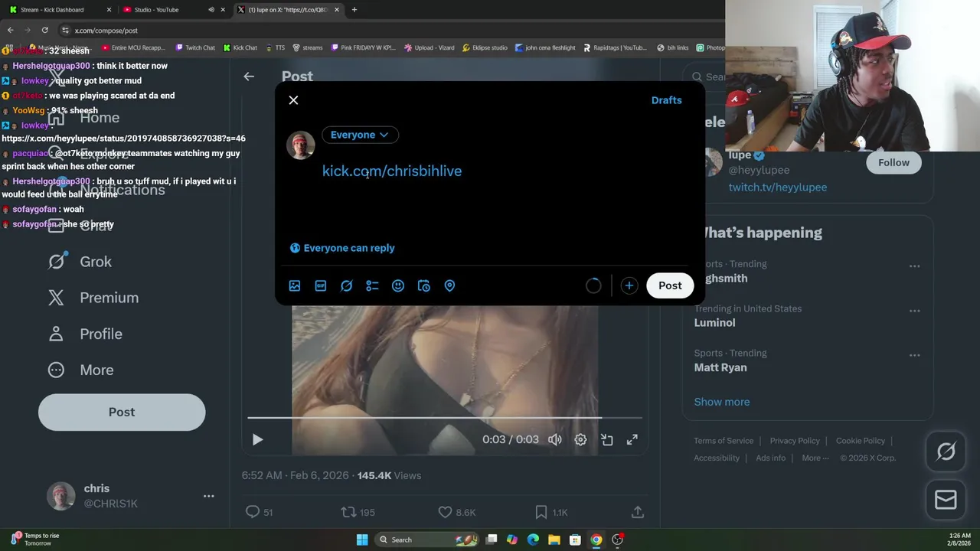Open video settings gear
This screenshot has height=551, width=980.
pyautogui.click(x=580, y=440)
